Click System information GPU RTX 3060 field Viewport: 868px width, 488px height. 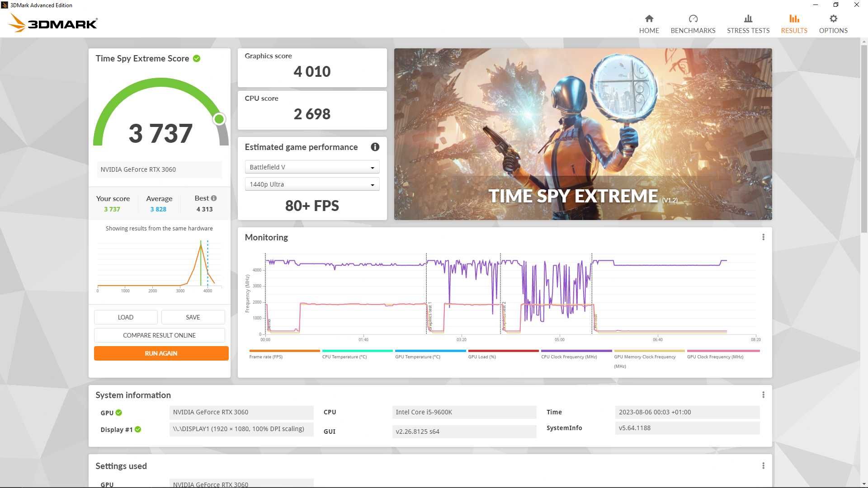tap(241, 412)
